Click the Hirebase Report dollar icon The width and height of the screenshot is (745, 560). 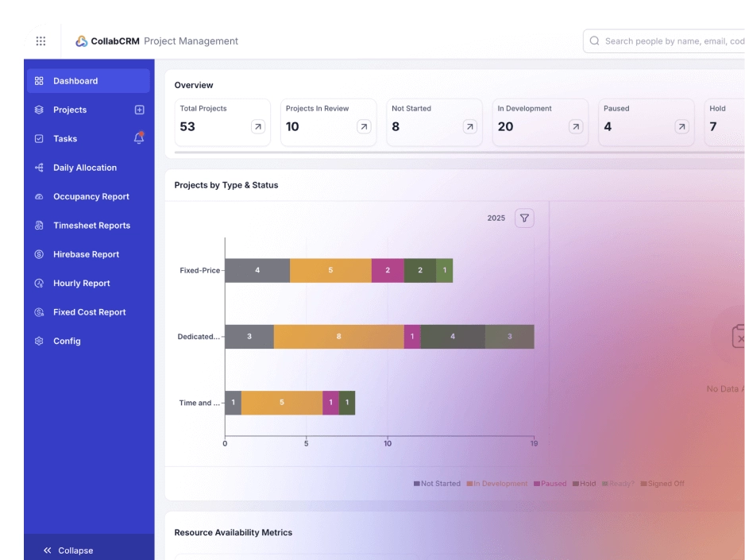(38, 254)
